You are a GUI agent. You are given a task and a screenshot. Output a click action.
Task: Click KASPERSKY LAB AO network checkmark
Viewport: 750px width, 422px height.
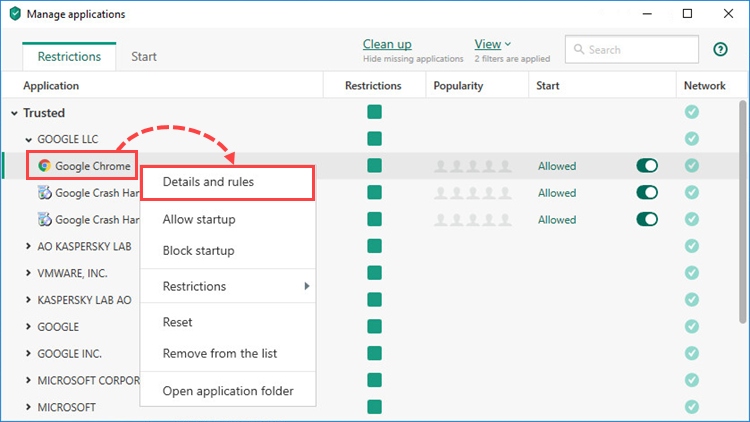point(692,300)
